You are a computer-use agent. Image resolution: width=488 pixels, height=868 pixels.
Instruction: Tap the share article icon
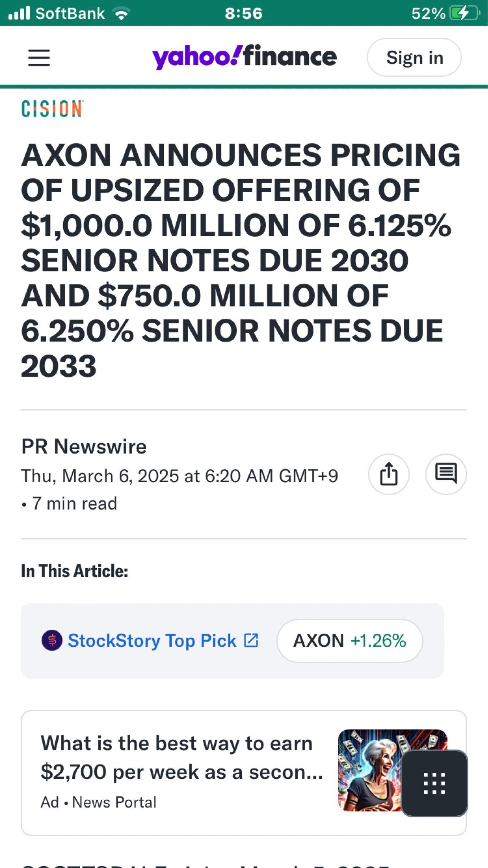click(389, 474)
